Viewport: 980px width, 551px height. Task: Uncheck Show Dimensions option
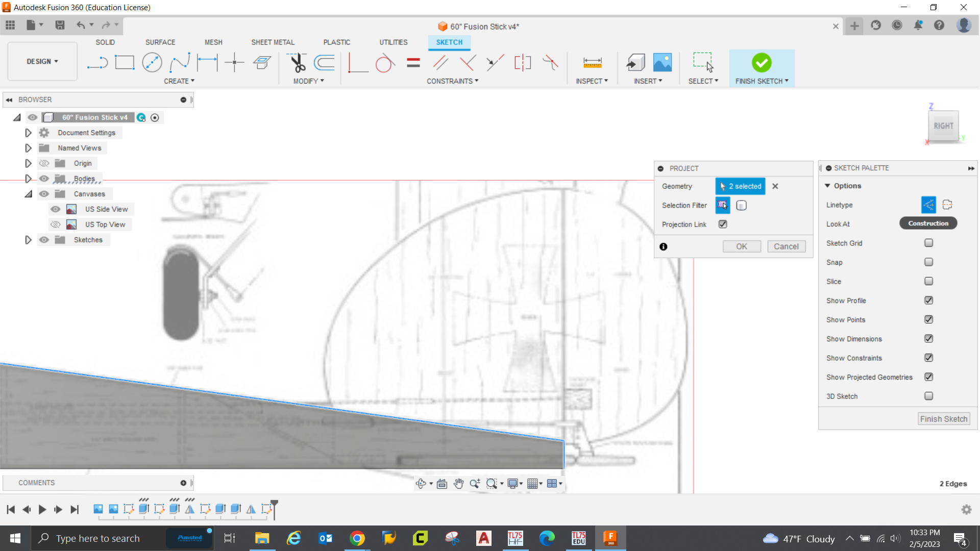pos(928,339)
